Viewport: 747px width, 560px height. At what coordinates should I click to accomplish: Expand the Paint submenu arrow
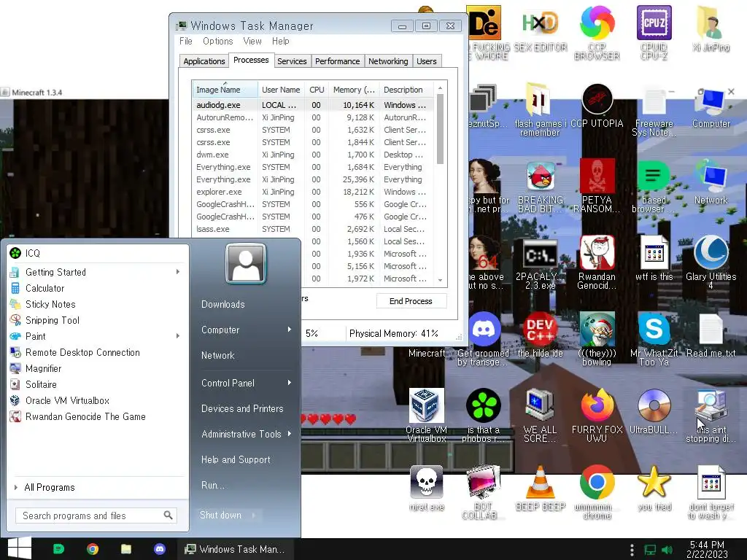pos(178,336)
